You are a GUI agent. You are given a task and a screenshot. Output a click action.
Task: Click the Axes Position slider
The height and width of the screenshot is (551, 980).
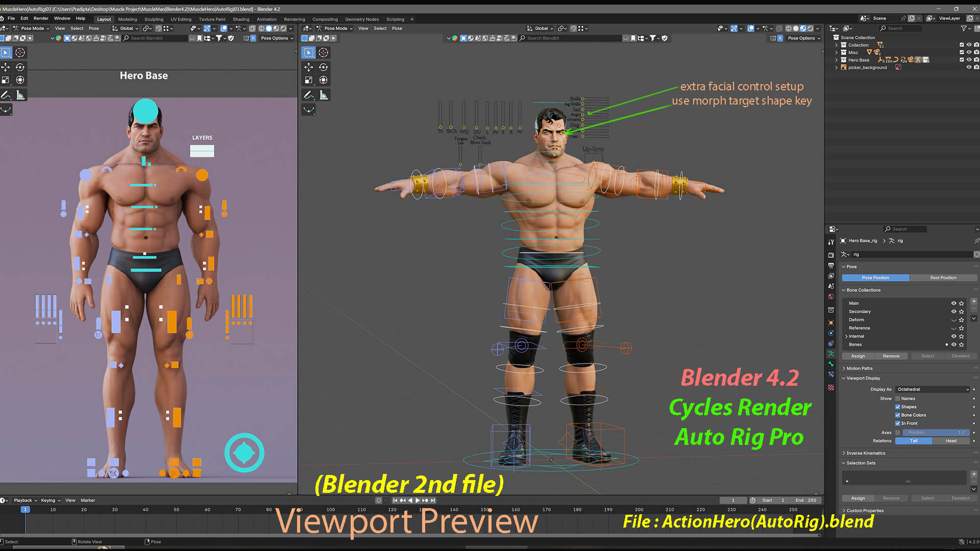[x=936, y=433]
